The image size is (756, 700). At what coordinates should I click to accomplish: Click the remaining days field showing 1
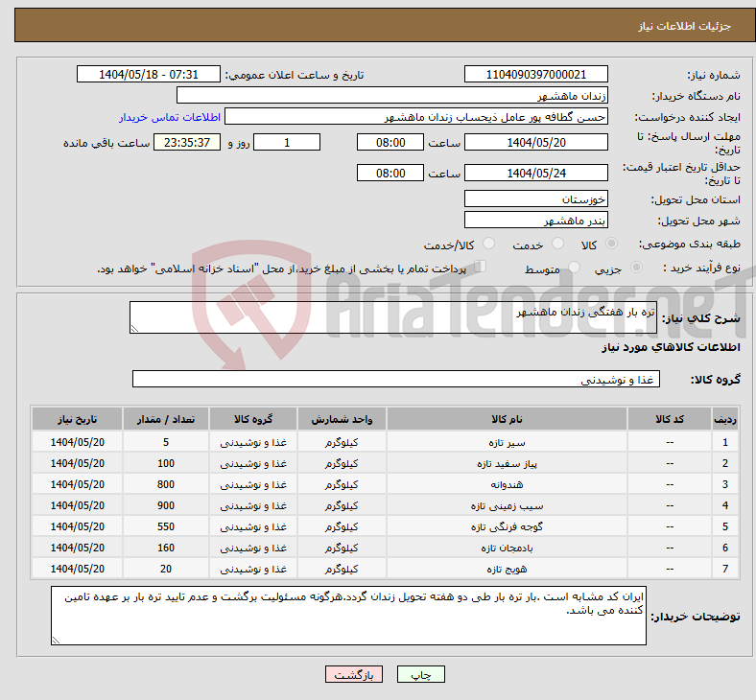[287, 142]
